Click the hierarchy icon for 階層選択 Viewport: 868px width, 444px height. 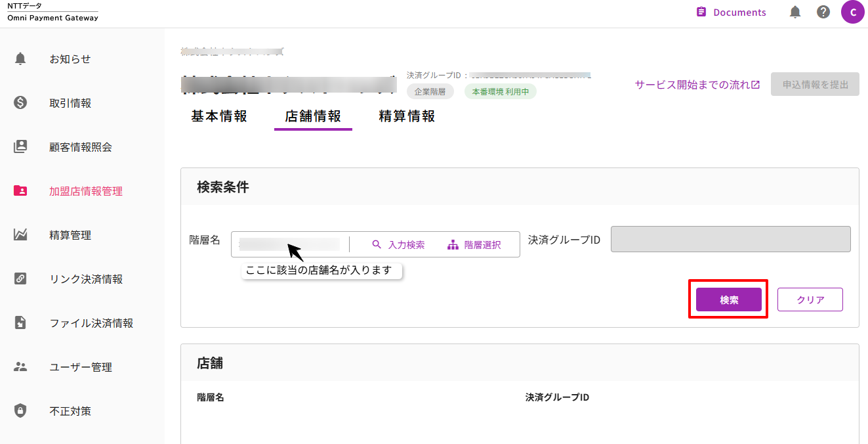point(453,244)
